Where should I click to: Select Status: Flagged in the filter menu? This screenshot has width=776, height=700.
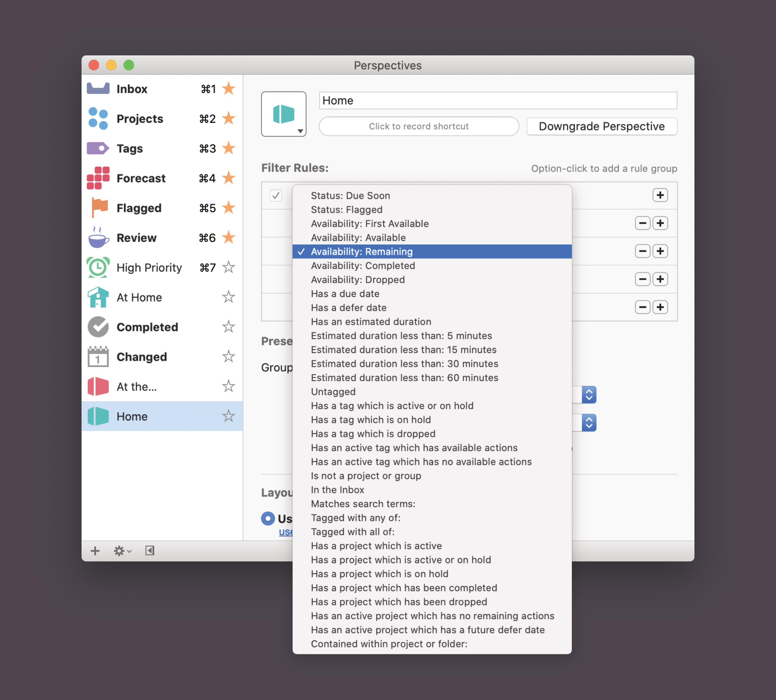(x=346, y=210)
